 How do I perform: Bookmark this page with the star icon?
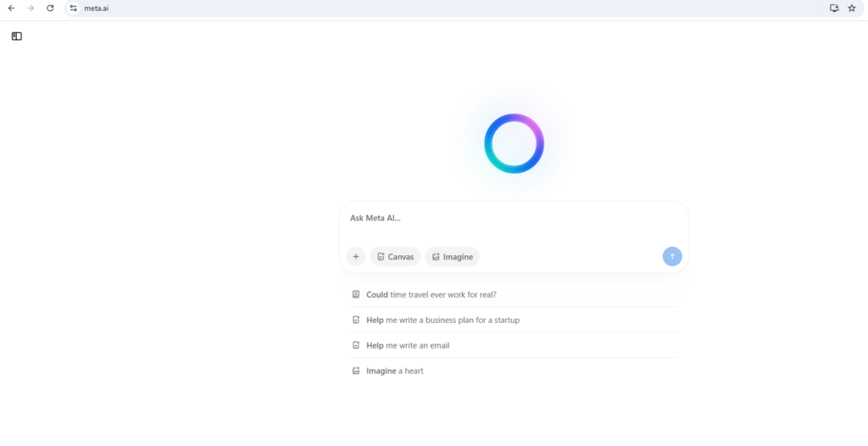click(x=852, y=8)
